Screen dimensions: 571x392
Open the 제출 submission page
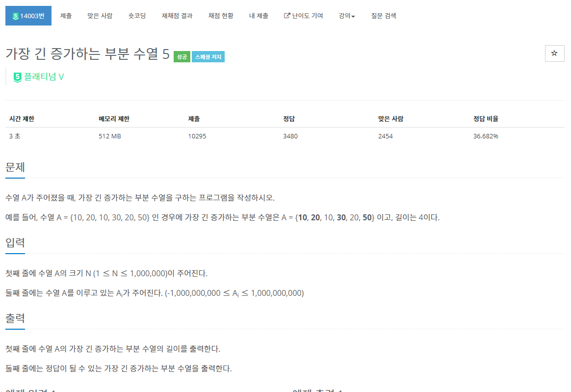pos(66,16)
